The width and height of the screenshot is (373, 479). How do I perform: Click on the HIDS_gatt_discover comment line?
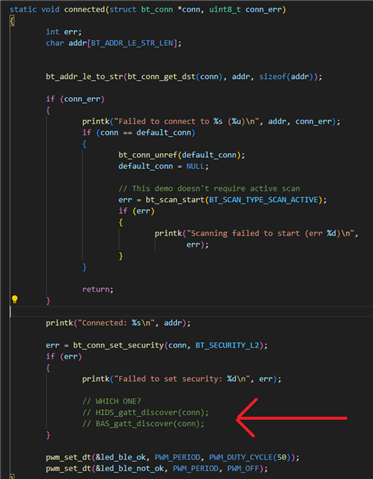(145, 412)
